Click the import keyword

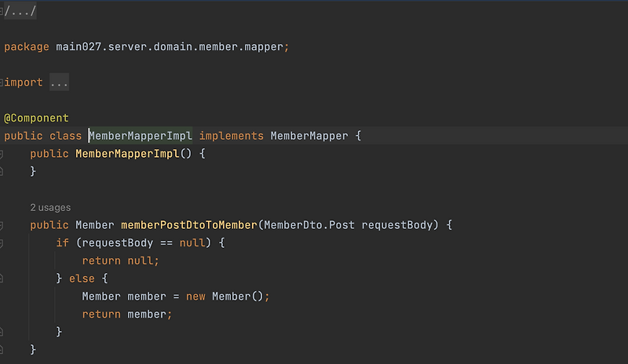tap(24, 82)
